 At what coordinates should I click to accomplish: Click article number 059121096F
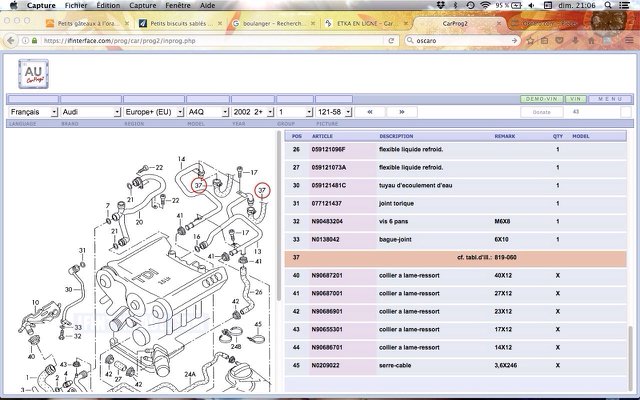329,149
